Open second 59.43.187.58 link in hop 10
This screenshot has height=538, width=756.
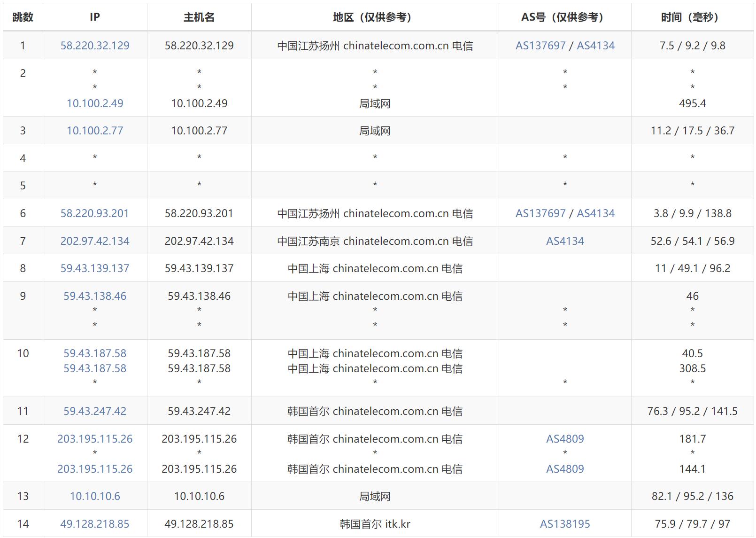(95, 368)
